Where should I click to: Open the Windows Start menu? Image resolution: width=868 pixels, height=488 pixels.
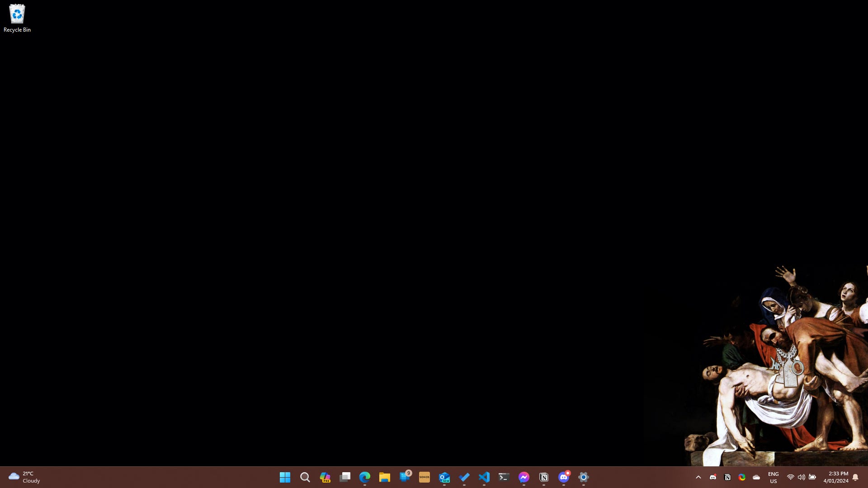[285, 477]
